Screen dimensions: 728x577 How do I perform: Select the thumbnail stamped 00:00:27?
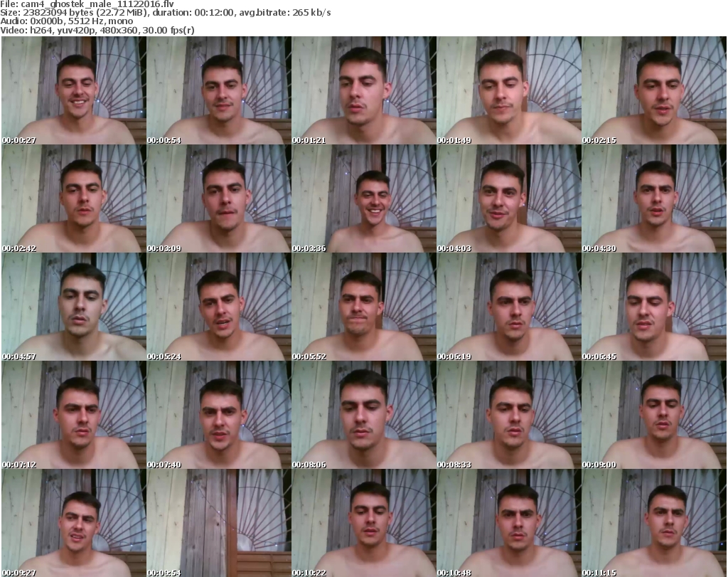74,90
